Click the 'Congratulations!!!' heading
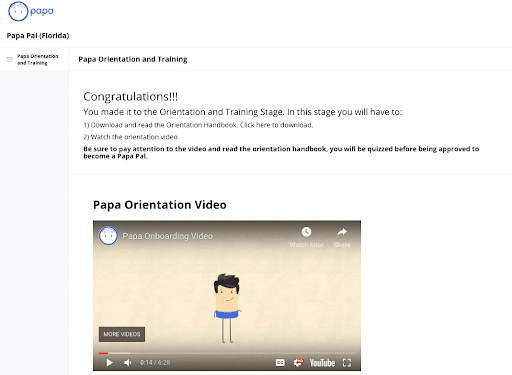 pos(130,97)
